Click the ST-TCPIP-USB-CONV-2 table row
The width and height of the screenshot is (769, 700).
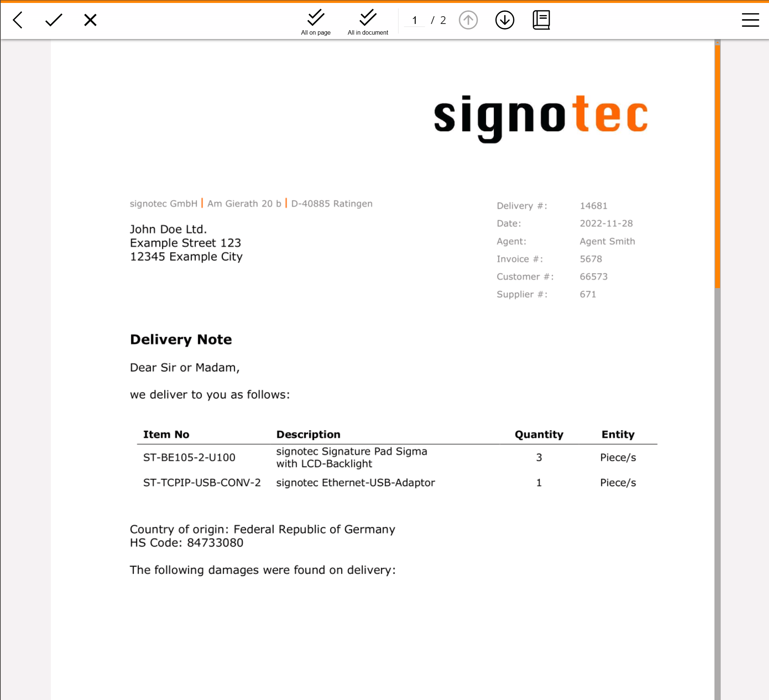point(202,482)
